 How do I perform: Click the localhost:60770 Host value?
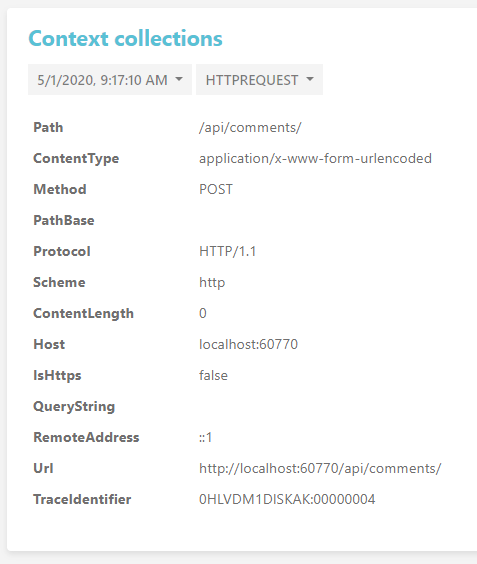click(x=248, y=344)
